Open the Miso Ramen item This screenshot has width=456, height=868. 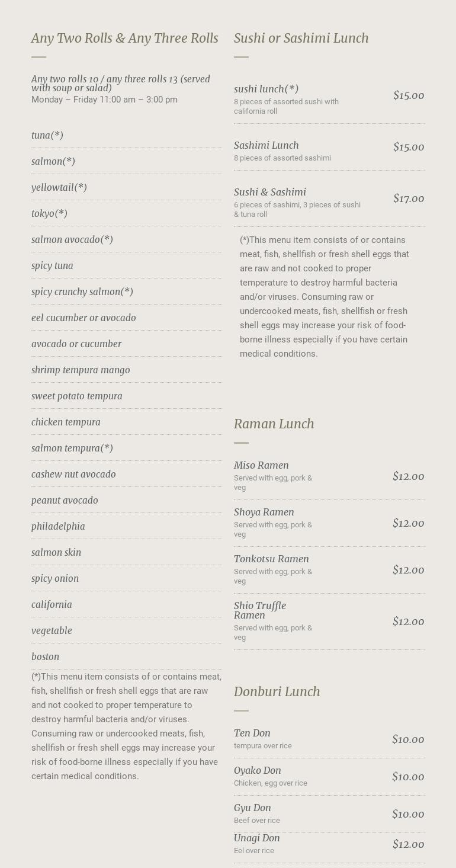(261, 466)
